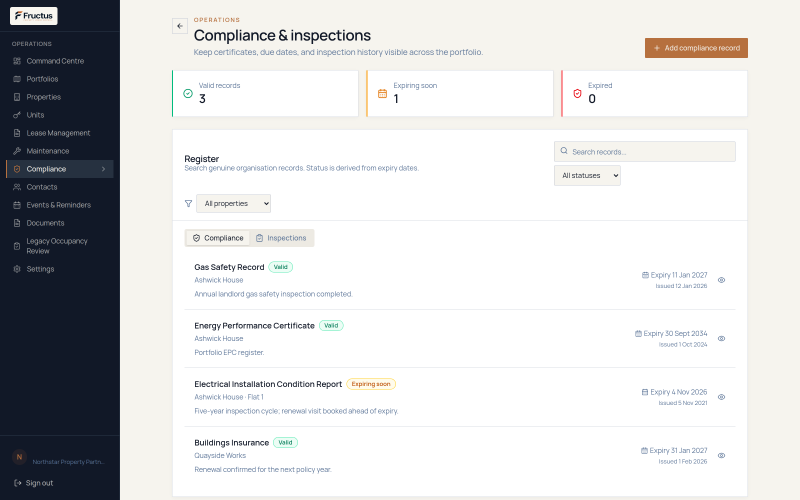Image resolution: width=800 pixels, height=500 pixels.
Task: Click the user avatar N
Action: click(19, 457)
